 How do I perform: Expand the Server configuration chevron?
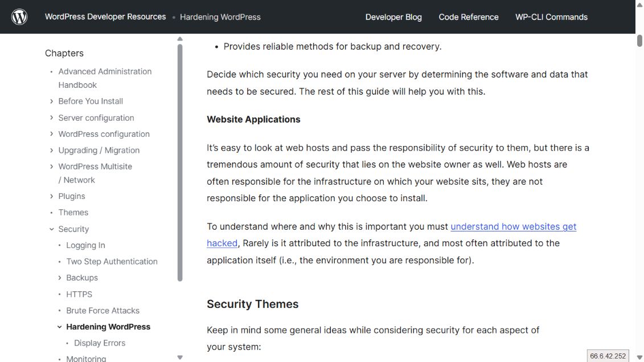[x=51, y=117]
